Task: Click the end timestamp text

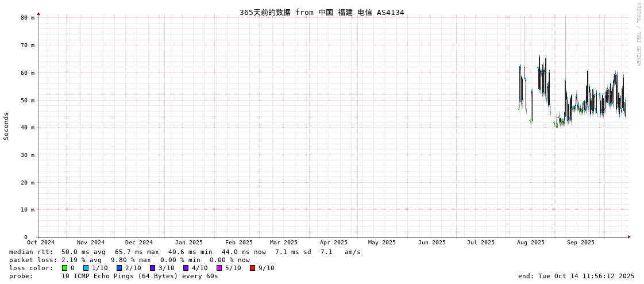Action: [576, 276]
